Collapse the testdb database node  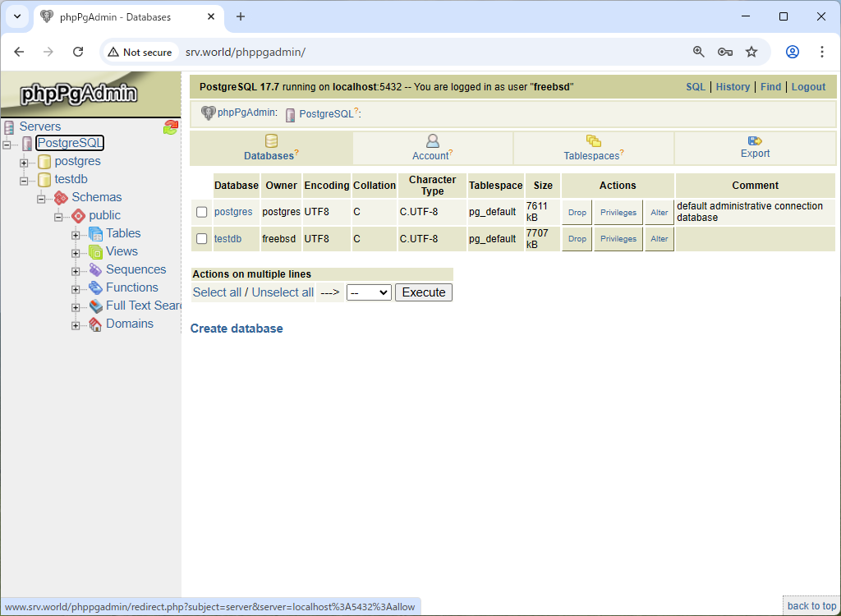click(x=24, y=181)
